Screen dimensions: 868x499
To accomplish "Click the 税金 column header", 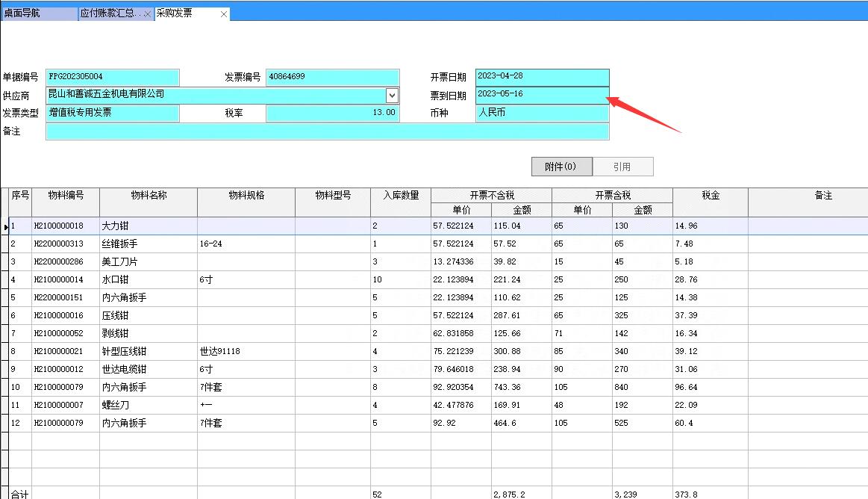I will tap(710, 196).
